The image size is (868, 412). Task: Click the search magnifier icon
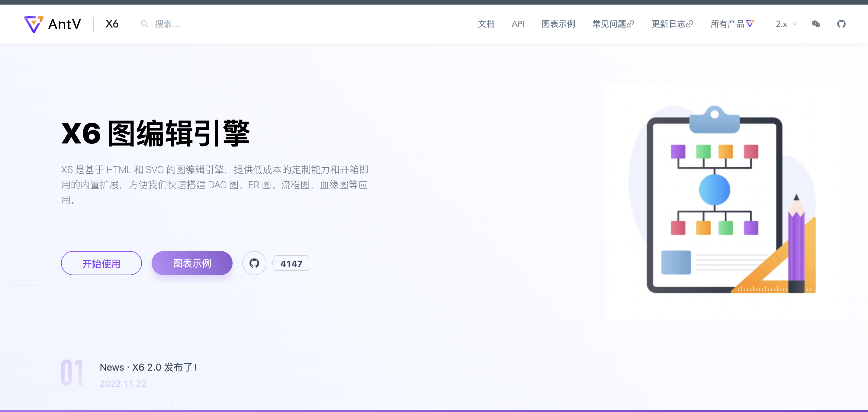pyautogui.click(x=144, y=24)
